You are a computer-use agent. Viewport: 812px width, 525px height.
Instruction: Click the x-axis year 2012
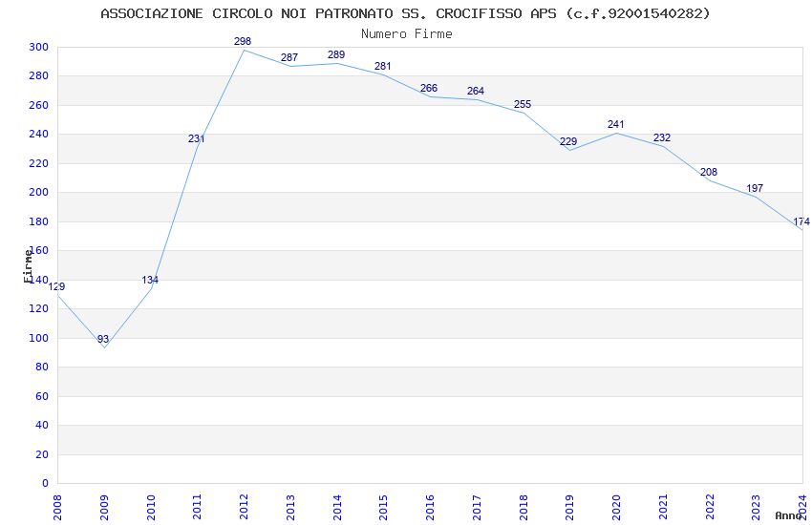[x=244, y=507]
